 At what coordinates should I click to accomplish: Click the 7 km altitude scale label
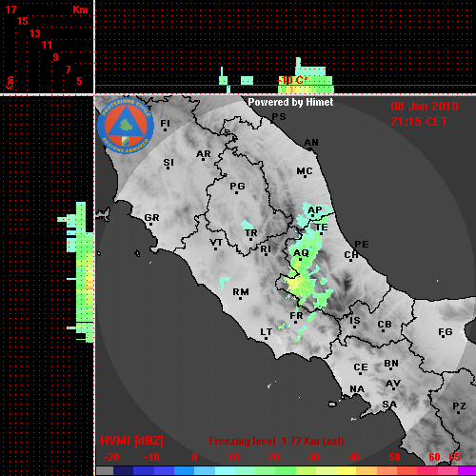[x=68, y=69]
